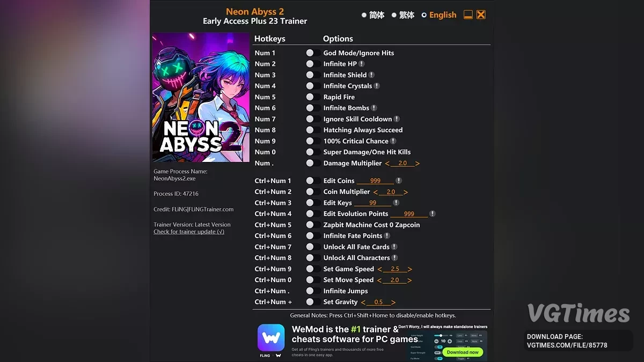Click the Edit Coins value field

pos(375,181)
